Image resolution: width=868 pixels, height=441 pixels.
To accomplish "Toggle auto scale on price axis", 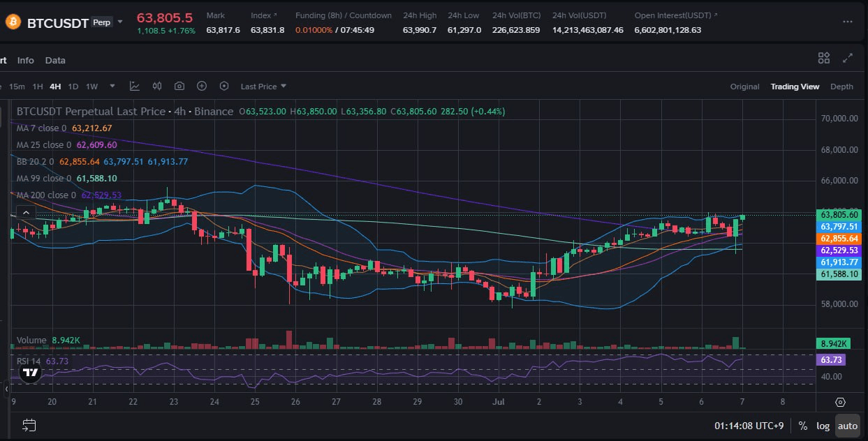I will [848, 426].
